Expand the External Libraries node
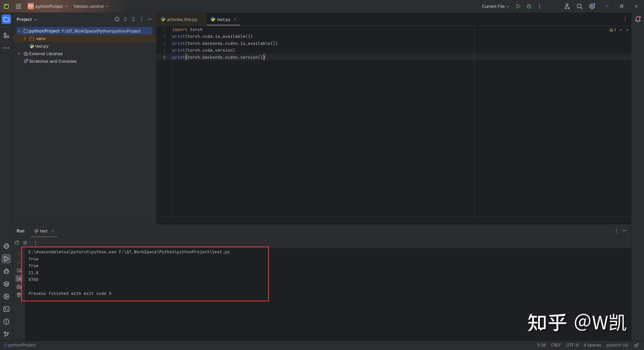 point(19,54)
